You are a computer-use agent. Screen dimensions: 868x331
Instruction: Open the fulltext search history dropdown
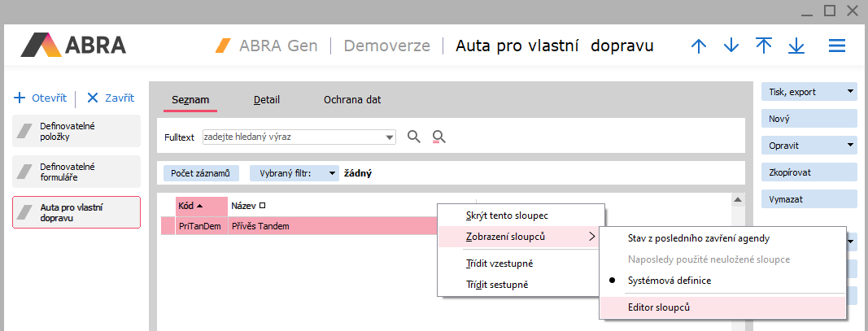click(390, 137)
